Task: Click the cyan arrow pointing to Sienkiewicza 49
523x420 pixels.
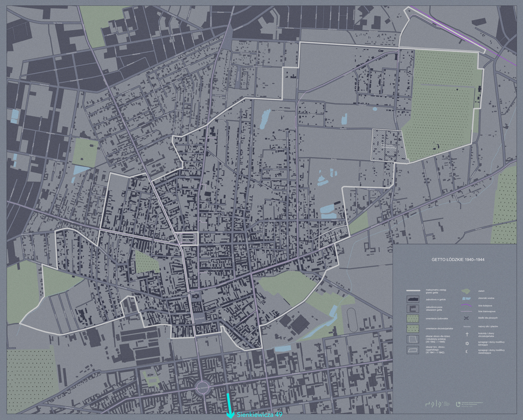Action: pyautogui.click(x=230, y=406)
